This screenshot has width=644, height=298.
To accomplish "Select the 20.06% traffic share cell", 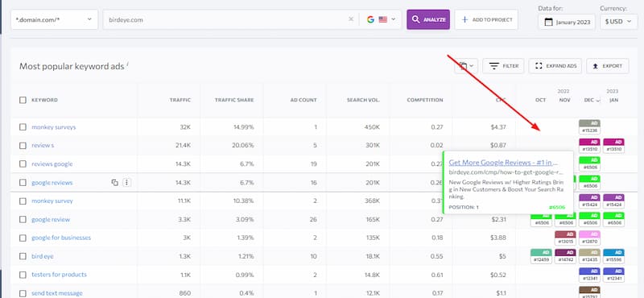I will coord(242,146).
